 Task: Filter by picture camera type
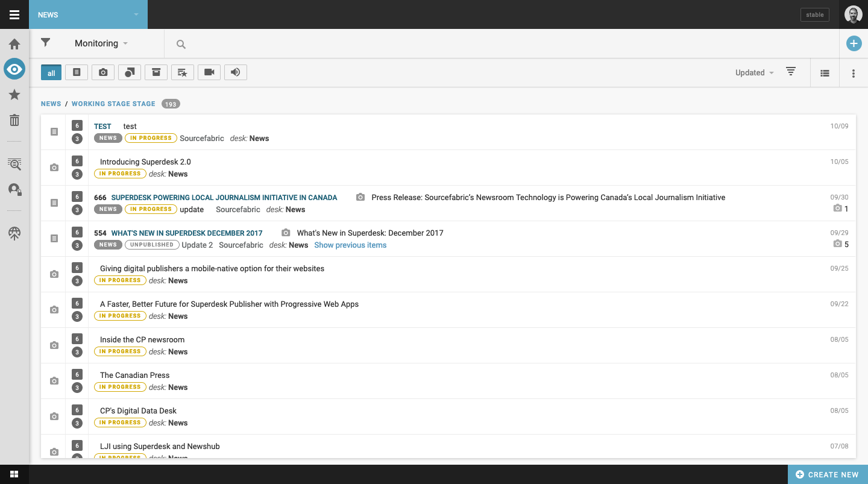click(x=103, y=73)
